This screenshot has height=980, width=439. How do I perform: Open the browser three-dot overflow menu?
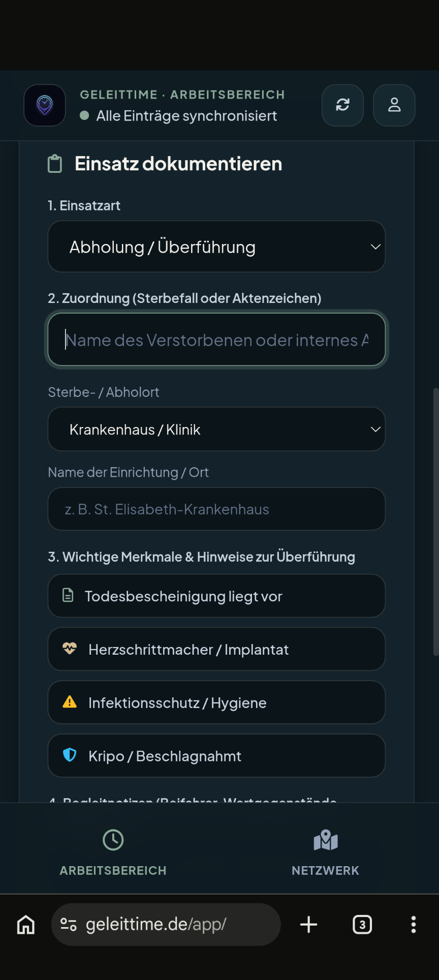[414, 925]
